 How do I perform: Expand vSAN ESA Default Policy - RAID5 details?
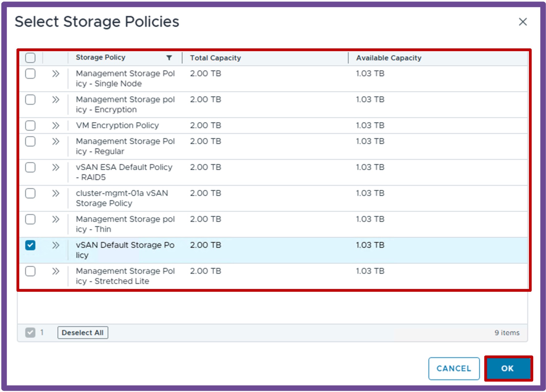point(55,167)
